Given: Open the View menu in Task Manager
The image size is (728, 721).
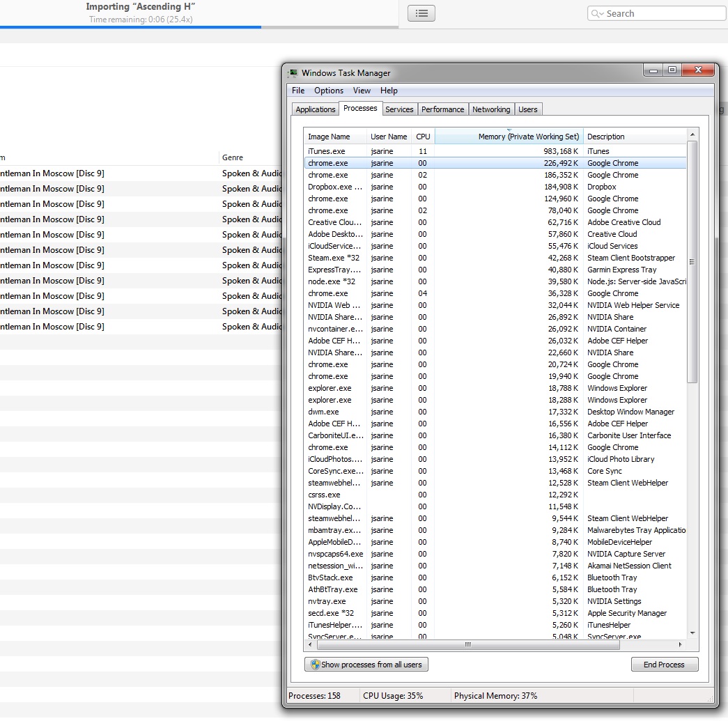Looking at the screenshot, I should (362, 91).
